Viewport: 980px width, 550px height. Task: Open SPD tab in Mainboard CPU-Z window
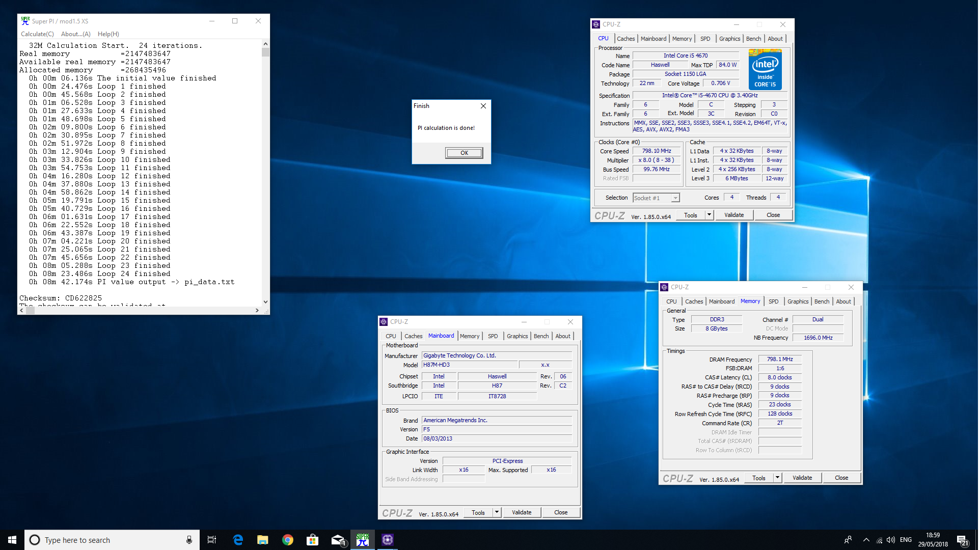point(493,336)
